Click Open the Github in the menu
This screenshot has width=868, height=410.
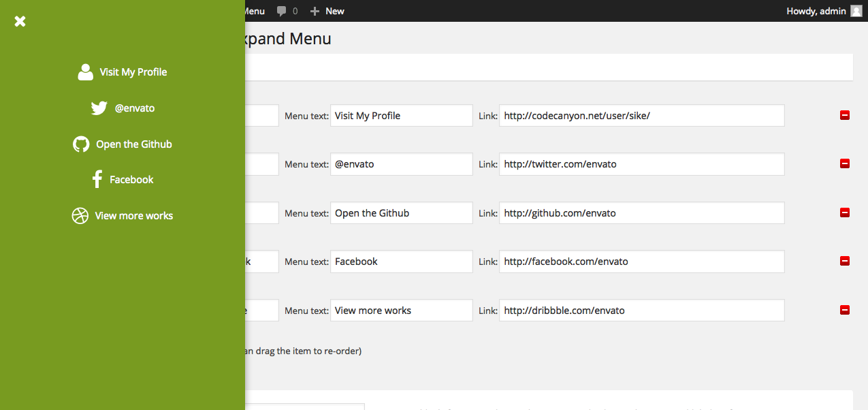[133, 144]
